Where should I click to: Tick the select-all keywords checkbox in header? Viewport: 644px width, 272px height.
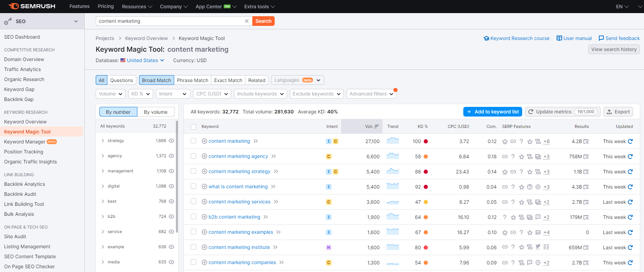tap(193, 127)
